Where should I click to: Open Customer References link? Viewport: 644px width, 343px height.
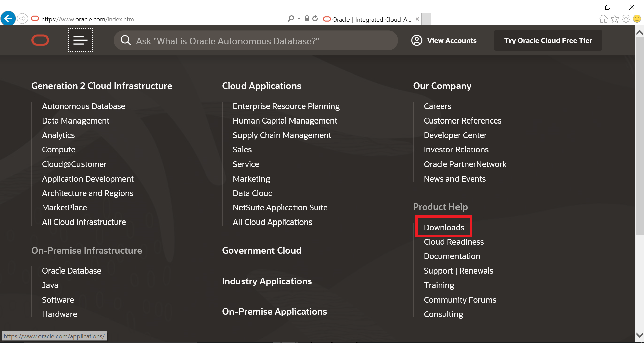463,121
